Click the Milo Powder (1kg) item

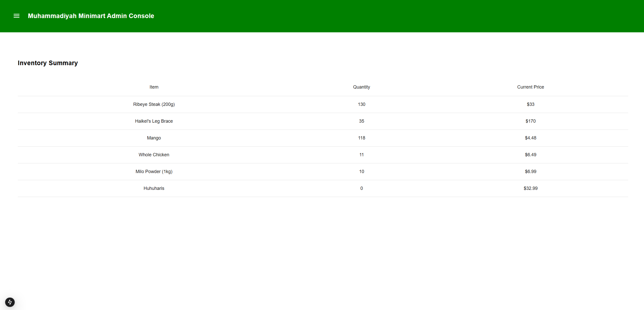[x=154, y=172]
